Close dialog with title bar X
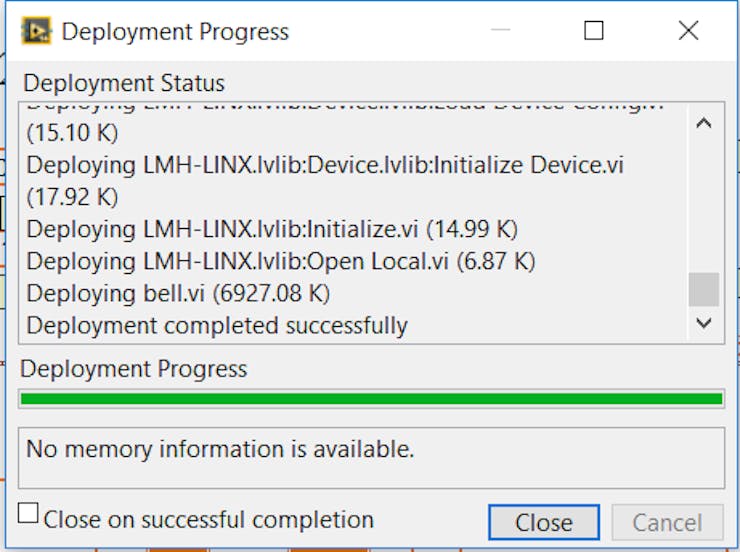 coord(688,31)
